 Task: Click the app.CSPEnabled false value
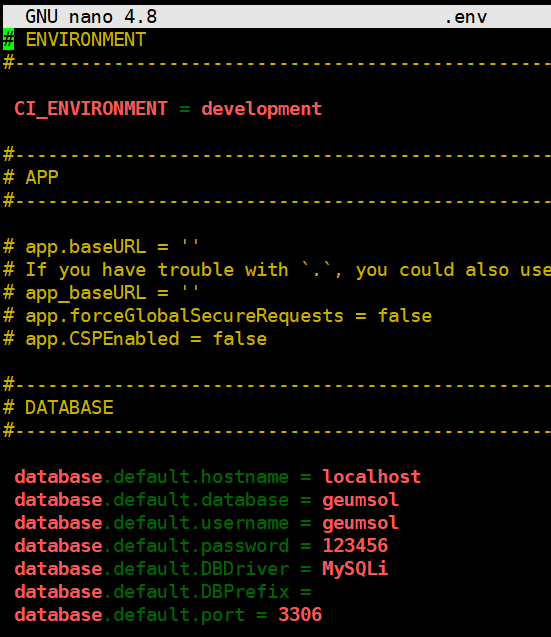pyautogui.click(x=240, y=339)
